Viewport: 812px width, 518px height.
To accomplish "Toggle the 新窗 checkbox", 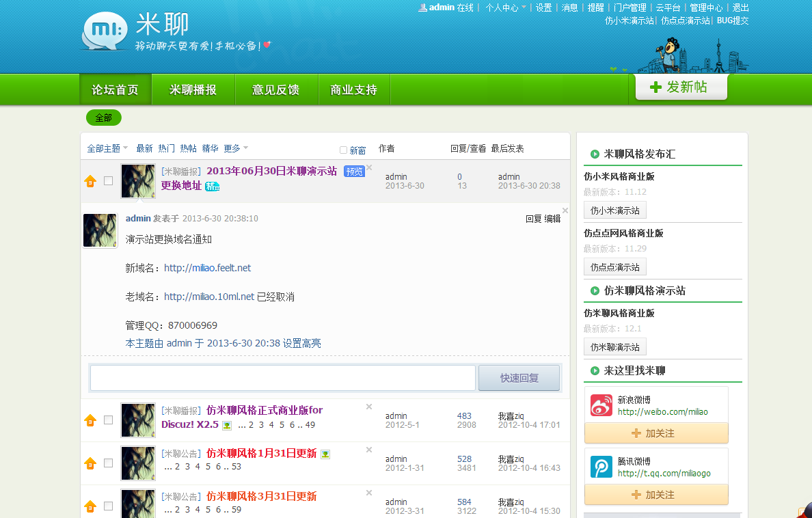I will pyautogui.click(x=343, y=150).
